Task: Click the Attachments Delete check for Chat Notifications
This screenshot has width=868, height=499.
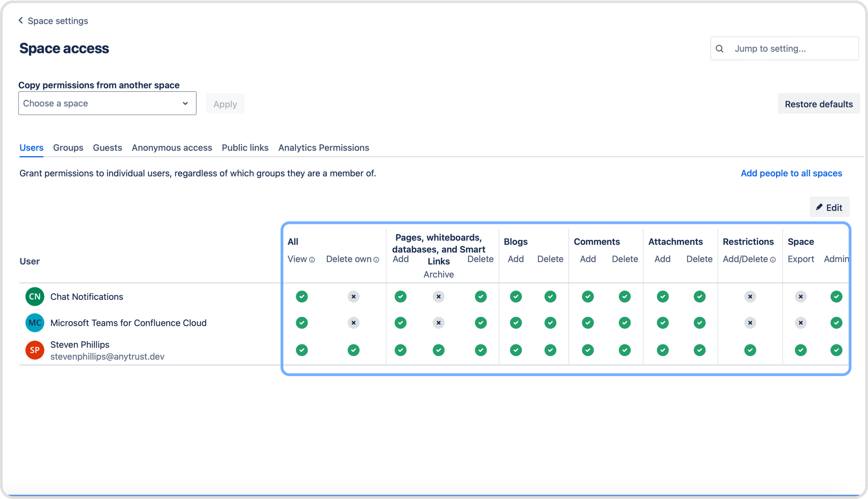Action: 699,297
